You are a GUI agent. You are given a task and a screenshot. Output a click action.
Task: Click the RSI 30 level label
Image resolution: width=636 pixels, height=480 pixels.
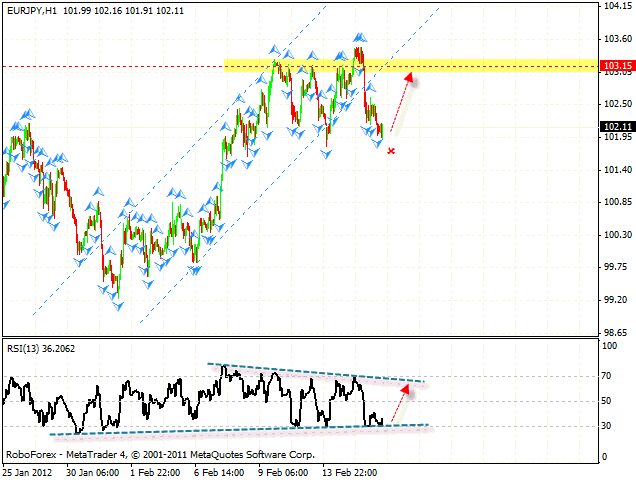coord(606,426)
